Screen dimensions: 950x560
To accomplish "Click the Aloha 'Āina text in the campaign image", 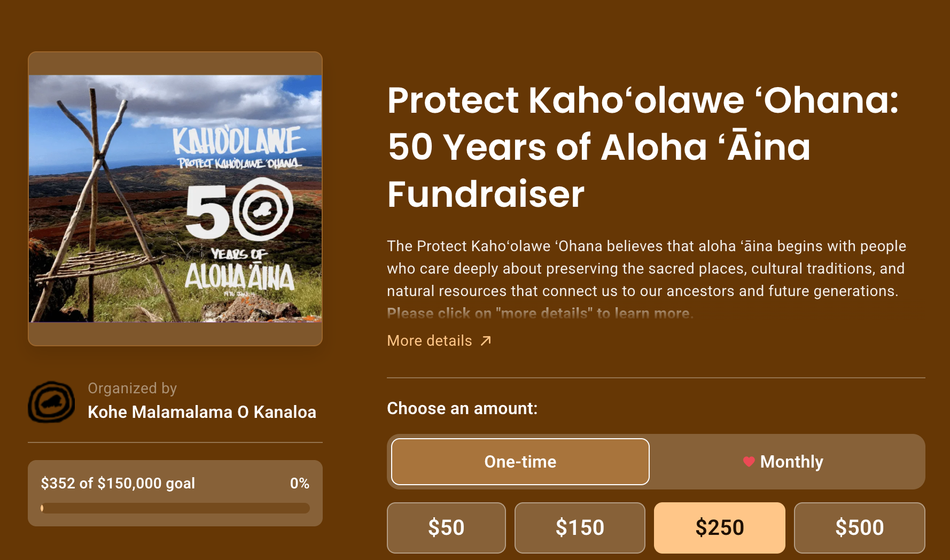I will [239, 277].
